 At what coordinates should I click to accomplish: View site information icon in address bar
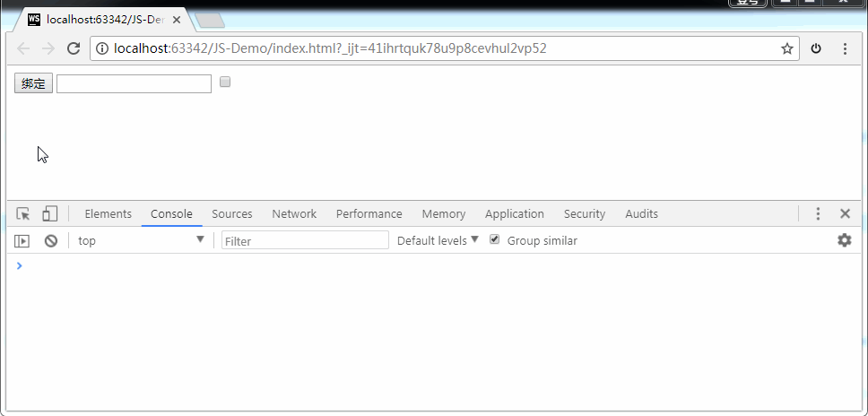pos(102,48)
